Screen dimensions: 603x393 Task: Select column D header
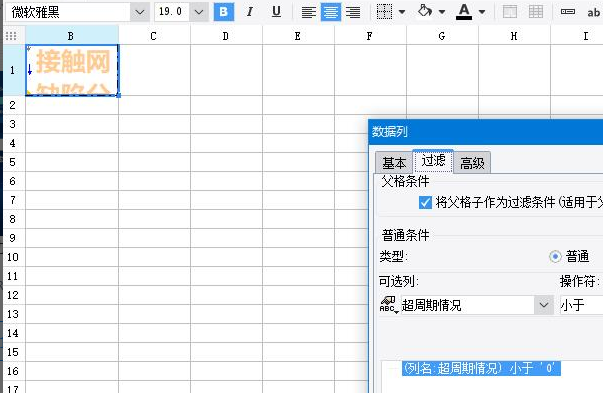226,36
